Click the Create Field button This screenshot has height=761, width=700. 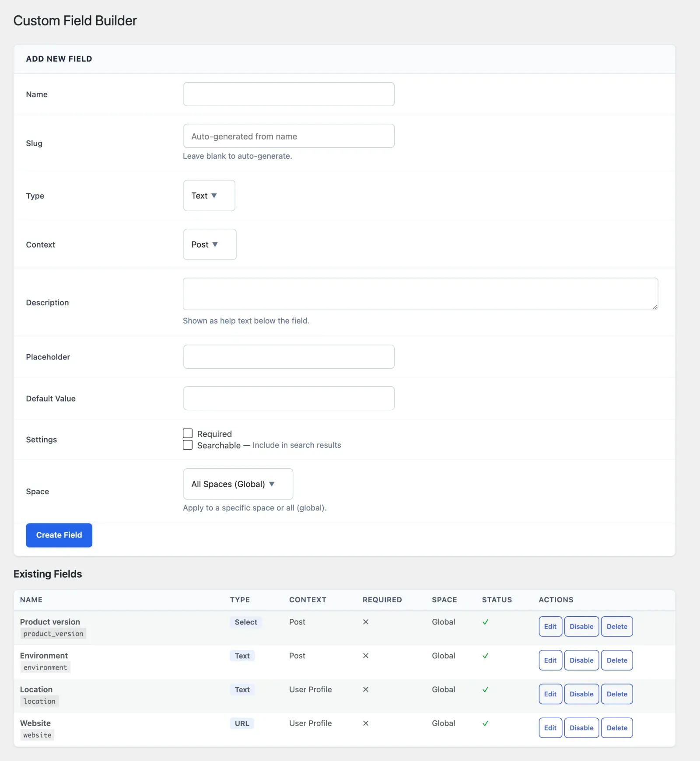[59, 535]
